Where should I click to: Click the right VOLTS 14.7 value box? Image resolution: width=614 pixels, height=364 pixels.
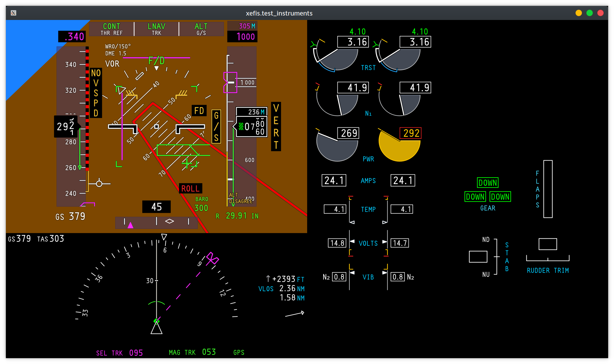click(x=400, y=243)
